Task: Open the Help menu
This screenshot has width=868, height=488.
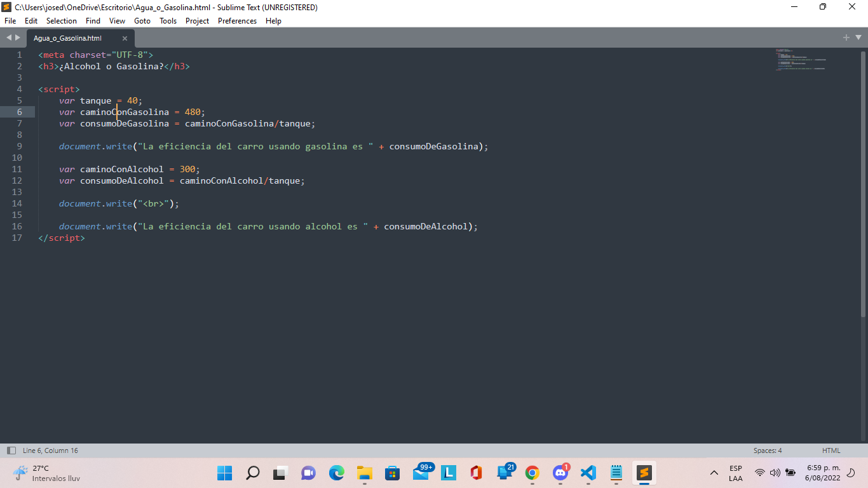Action: click(x=273, y=21)
